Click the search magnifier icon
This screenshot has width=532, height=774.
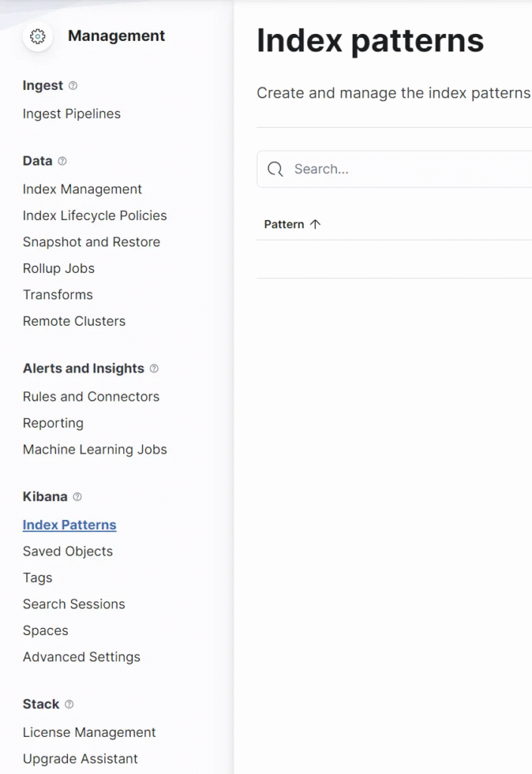pos(275,169)
